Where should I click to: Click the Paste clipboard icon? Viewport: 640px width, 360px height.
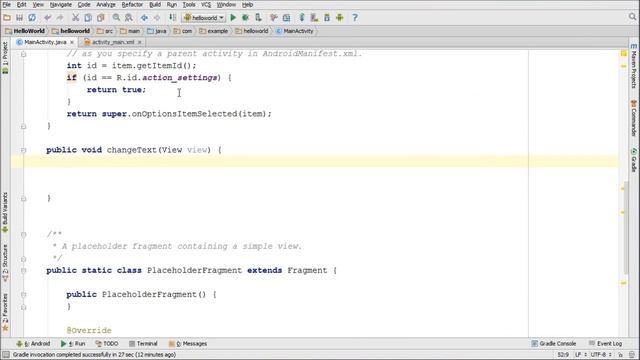(100, 18)
